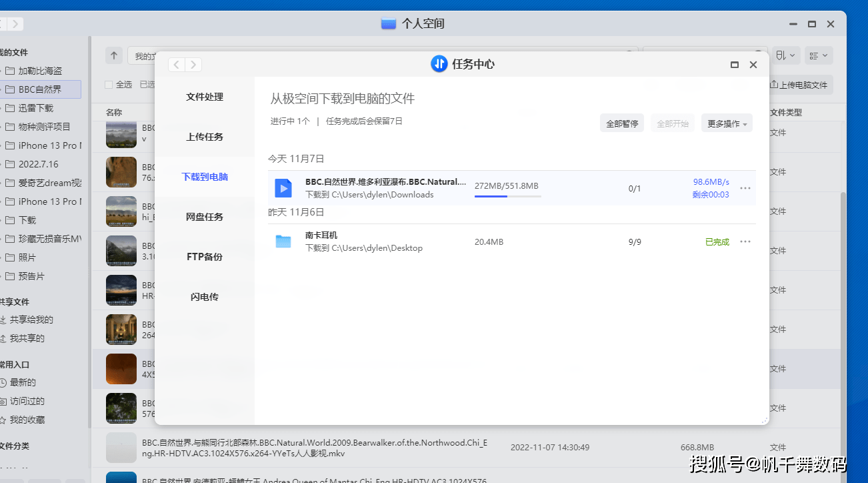Click the forward arrow in the 个人空间 title bar

coord(15,24)
